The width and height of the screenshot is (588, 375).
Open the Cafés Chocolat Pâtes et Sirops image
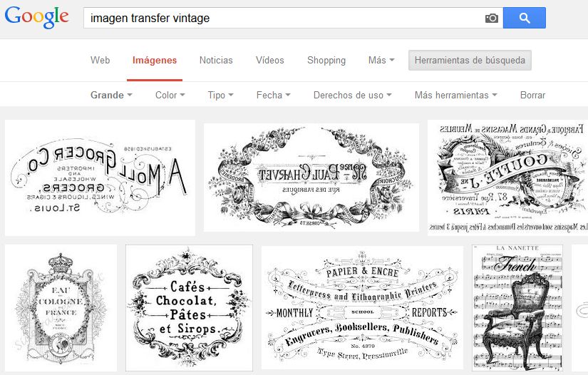189,308
